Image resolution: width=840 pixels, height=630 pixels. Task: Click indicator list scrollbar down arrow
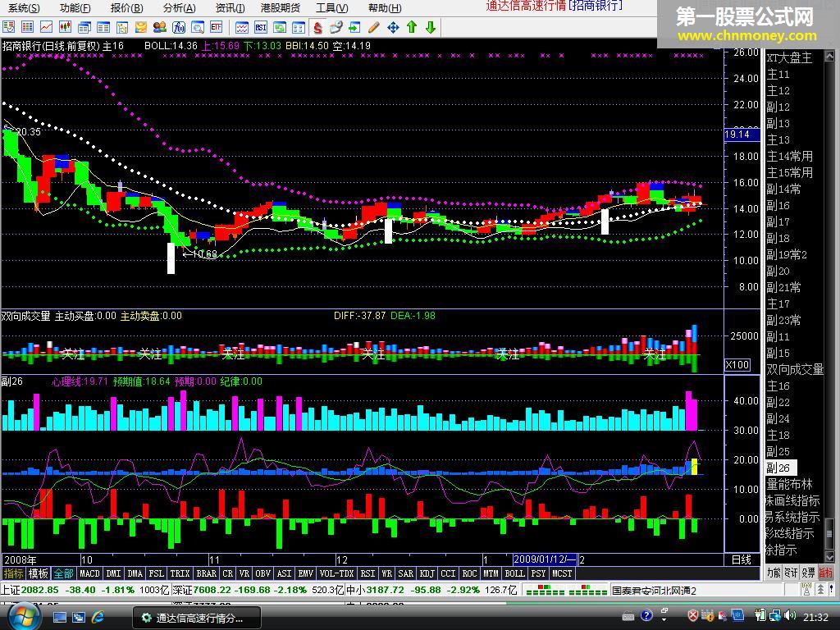coord(829,557)
